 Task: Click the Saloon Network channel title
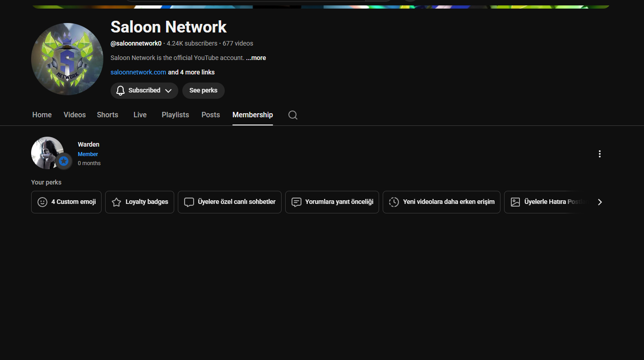[x=168, y=27]
